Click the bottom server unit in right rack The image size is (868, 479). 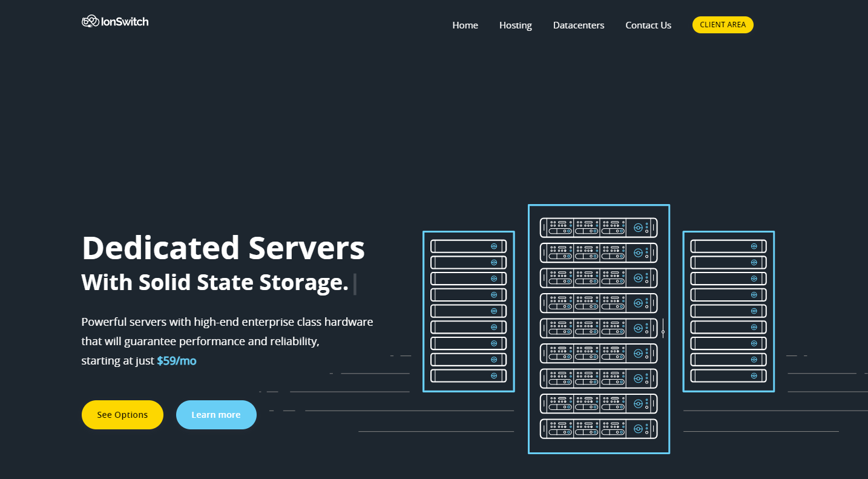click(728, 376)
